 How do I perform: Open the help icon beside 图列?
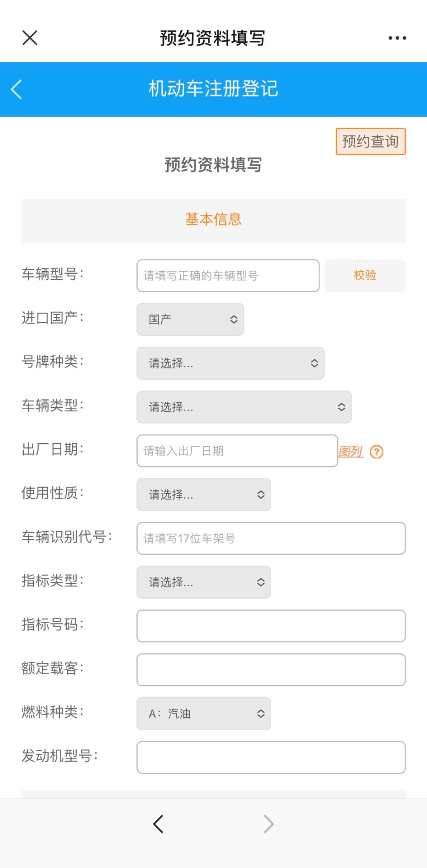(x=376, y=451)
